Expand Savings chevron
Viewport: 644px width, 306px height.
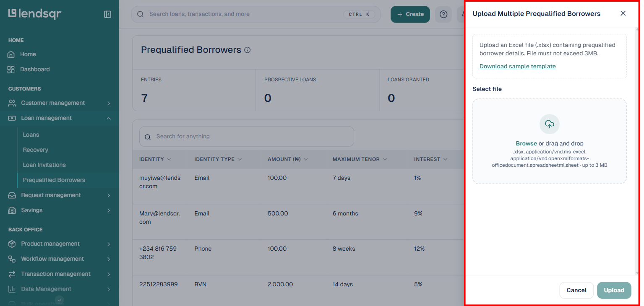click(109, 210)
